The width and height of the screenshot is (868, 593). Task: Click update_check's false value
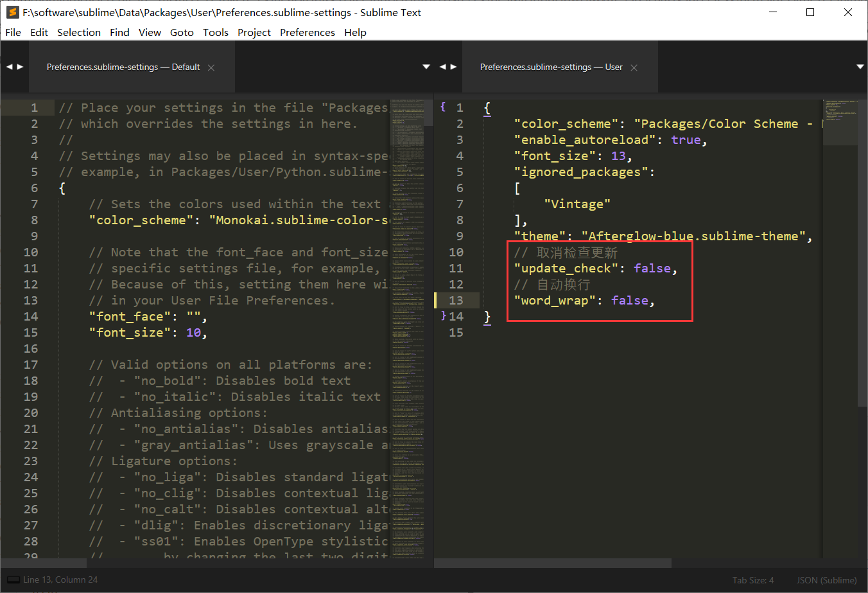[x=652, y=268]
